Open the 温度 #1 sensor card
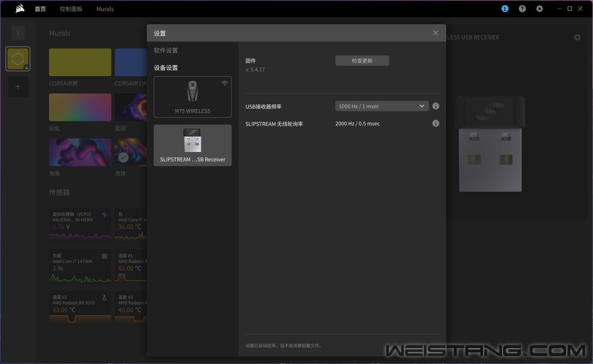This screenshot has height=364, width=593. (131, 266)
